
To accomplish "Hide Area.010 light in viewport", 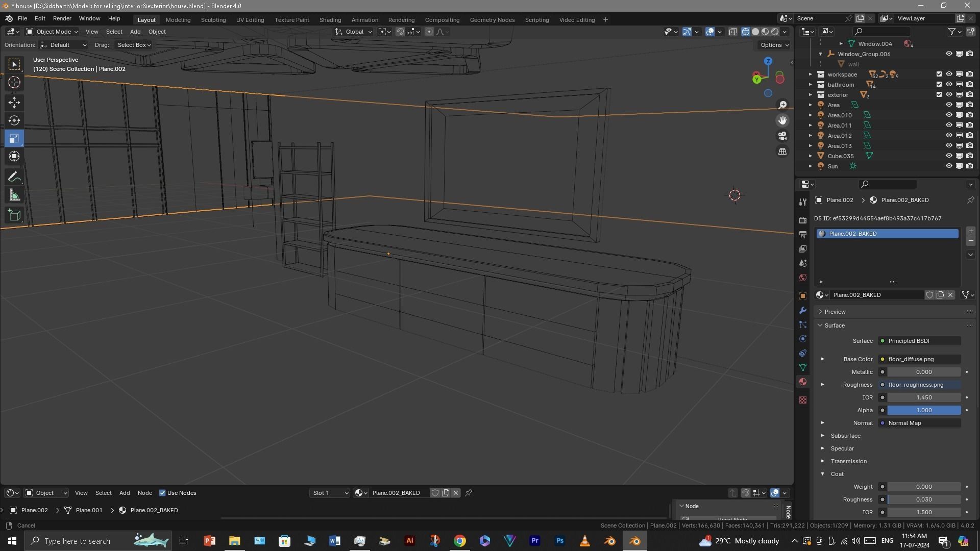I will click(949, 115).
